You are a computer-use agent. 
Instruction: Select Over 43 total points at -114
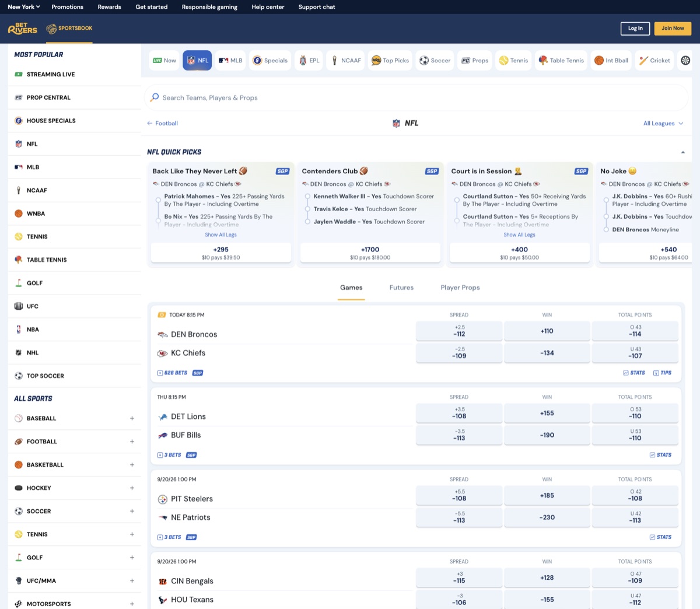coord(635,331)
